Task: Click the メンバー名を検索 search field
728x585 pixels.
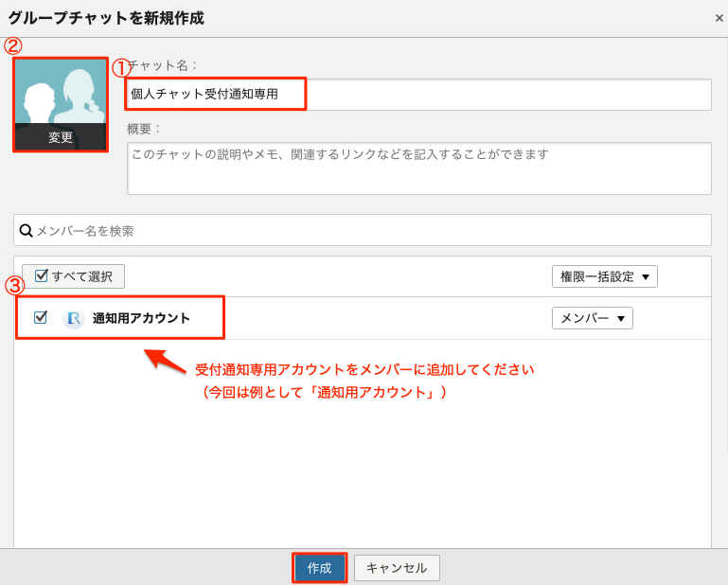Action: (369, 230)
